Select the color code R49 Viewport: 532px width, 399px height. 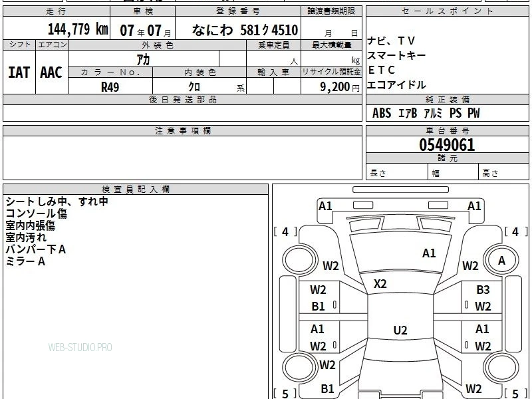[110, 87]
